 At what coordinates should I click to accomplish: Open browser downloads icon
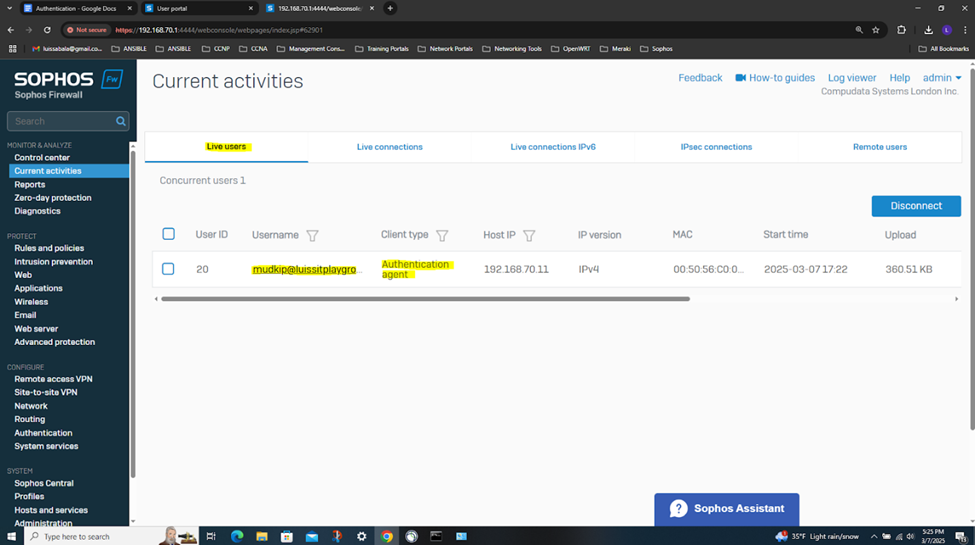pyautogui.click(x=928, y=30)
